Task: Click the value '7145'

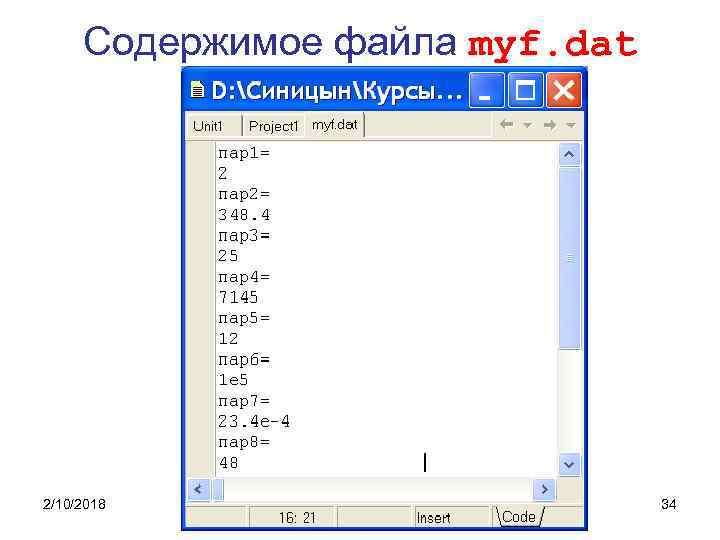Action: click(238, 298)
